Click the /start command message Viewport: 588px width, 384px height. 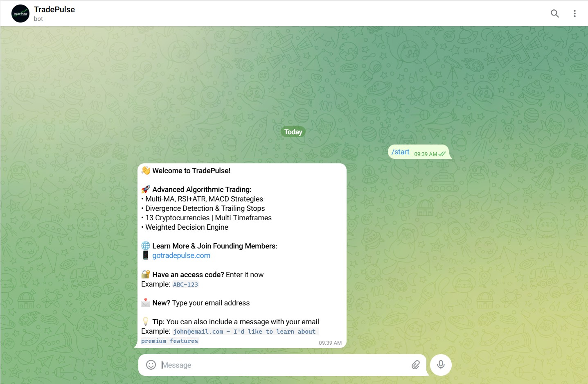[401, 152]
